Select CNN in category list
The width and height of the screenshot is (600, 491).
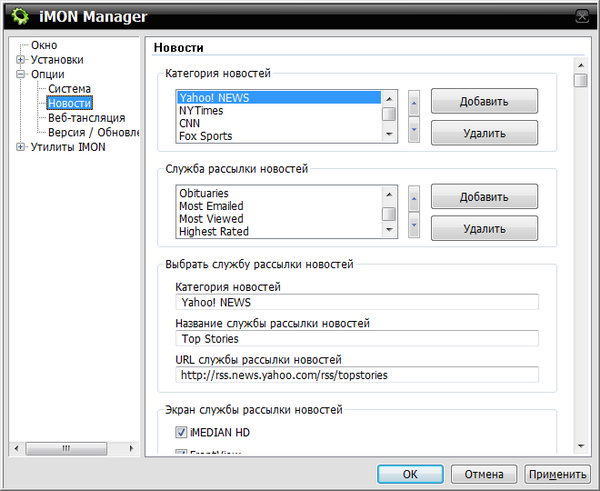(x=279, y=123)
